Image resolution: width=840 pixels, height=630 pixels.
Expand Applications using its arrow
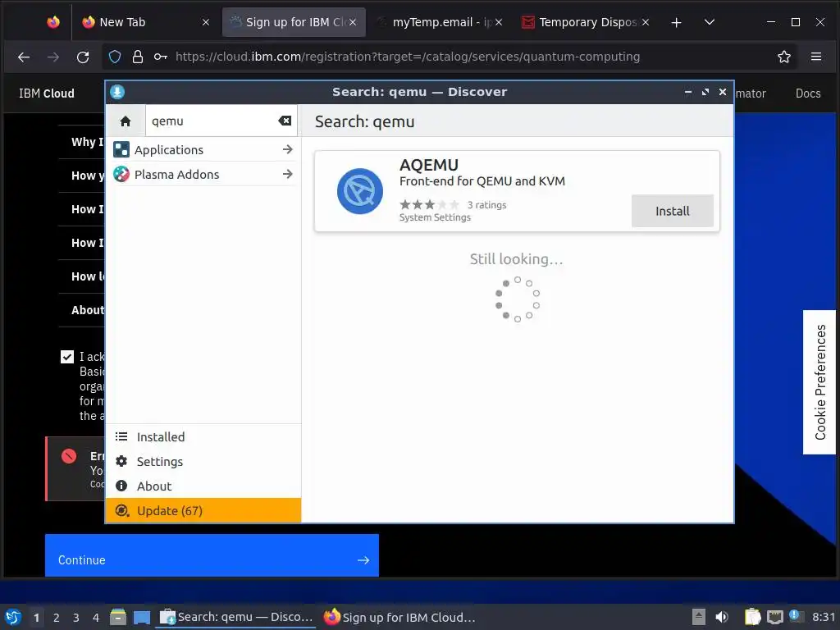click(288, 149)
